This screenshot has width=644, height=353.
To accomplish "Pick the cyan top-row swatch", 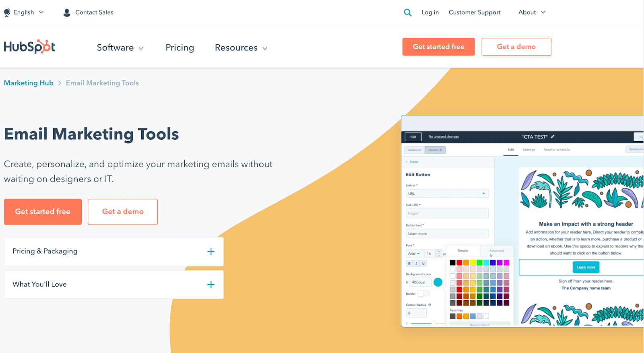I will (x=486, y=263).
